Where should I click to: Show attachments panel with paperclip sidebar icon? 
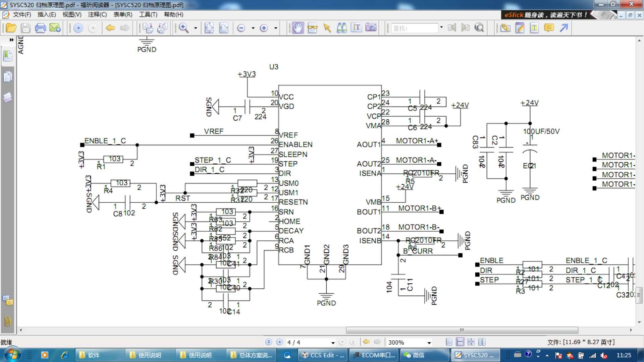[7, 322]
